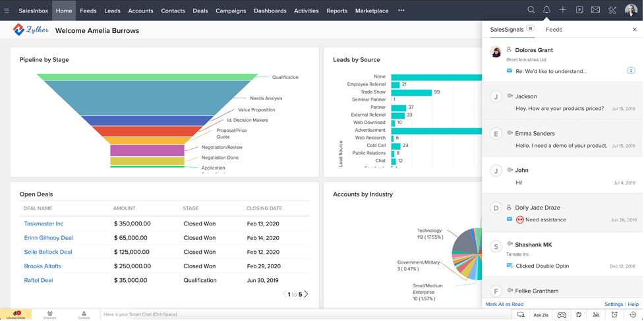Click the alarm clock reminders icon
The height and width of the screenshot is (321, 644).
point(614,315)
